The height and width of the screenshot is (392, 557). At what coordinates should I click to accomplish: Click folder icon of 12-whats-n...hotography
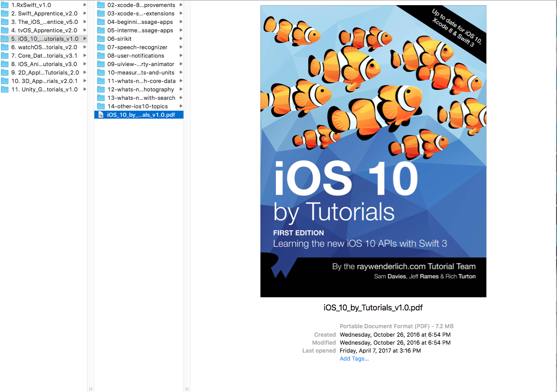[x=101, y=90]
